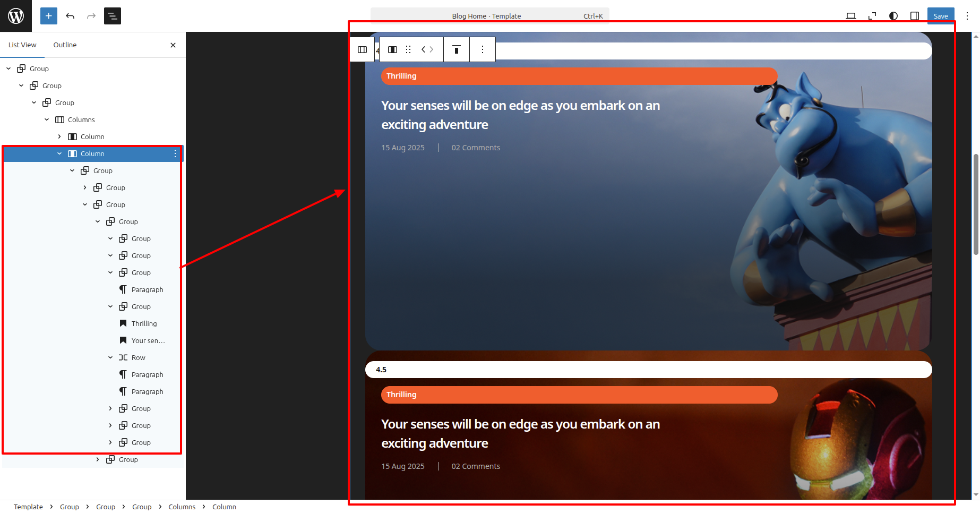The image size is (980, 513).
Task: Toggle the Document Overview list icon
Action: point(113,16)
